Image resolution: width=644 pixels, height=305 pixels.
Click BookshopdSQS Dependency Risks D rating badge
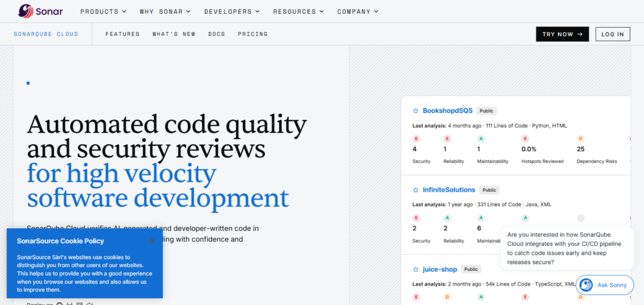point(580,139)
